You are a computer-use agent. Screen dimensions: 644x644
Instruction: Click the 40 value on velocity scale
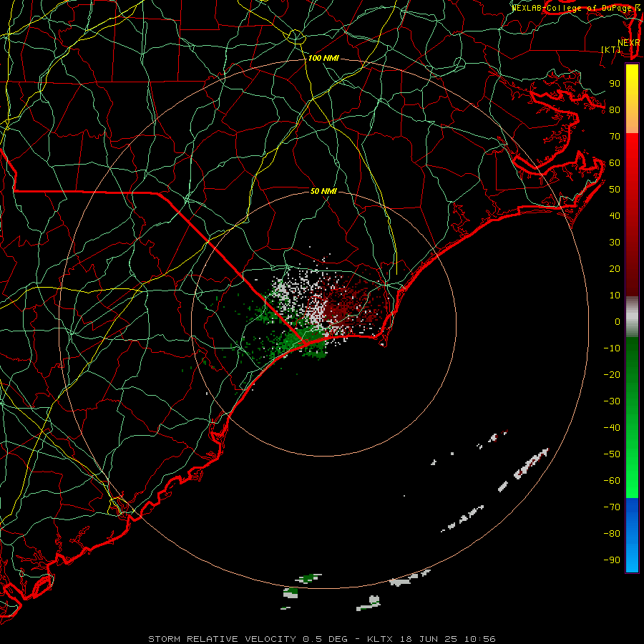click(x=615, y=216)
